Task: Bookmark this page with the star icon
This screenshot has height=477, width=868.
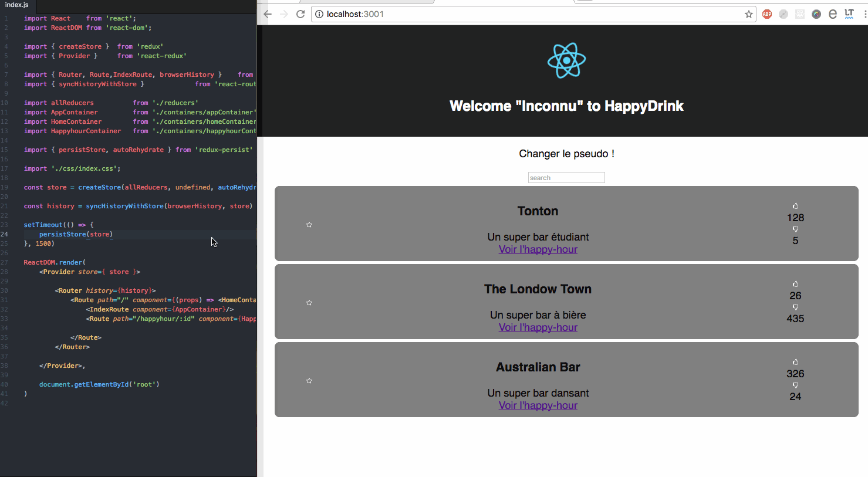Action: click(749, 14)
